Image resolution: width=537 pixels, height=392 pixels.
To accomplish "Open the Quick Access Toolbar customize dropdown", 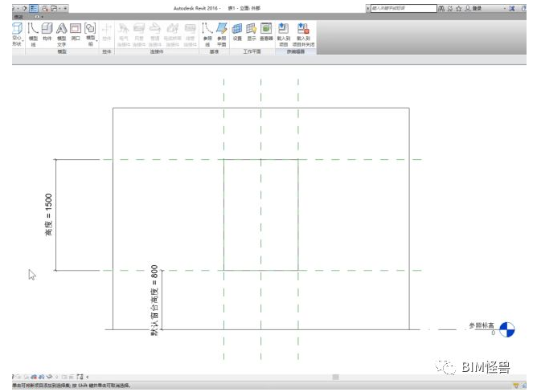I will tap(65, 7).
